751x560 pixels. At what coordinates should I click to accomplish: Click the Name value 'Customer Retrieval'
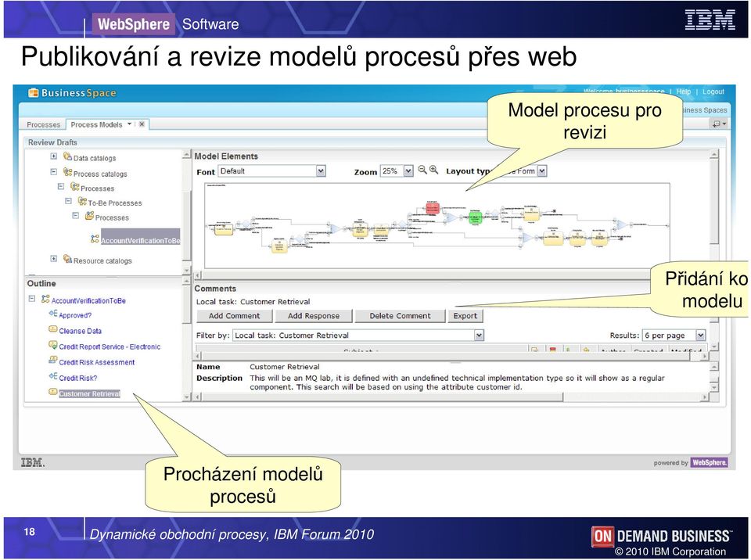285,367
